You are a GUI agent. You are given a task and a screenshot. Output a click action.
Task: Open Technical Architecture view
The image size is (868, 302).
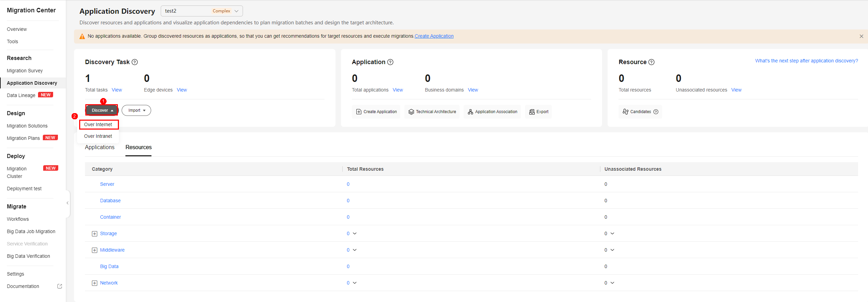(432, 112)
